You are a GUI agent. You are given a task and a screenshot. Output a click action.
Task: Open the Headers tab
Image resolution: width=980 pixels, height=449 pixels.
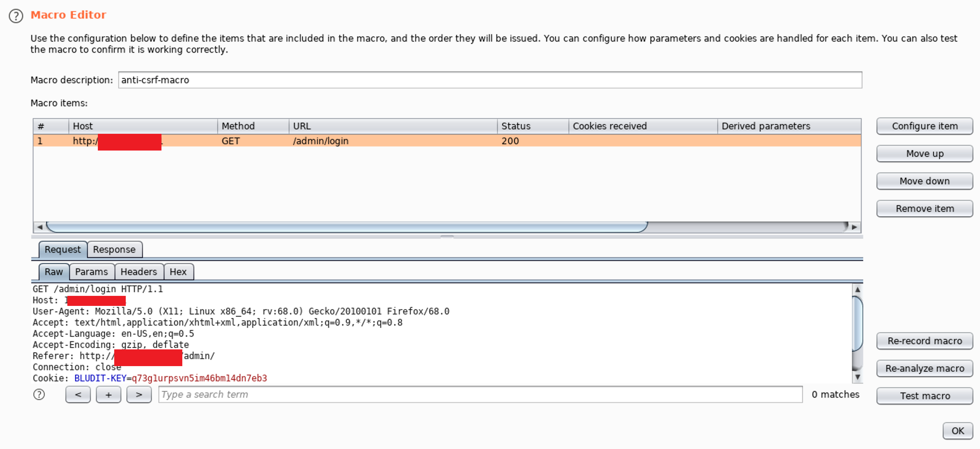pos(138,271)
